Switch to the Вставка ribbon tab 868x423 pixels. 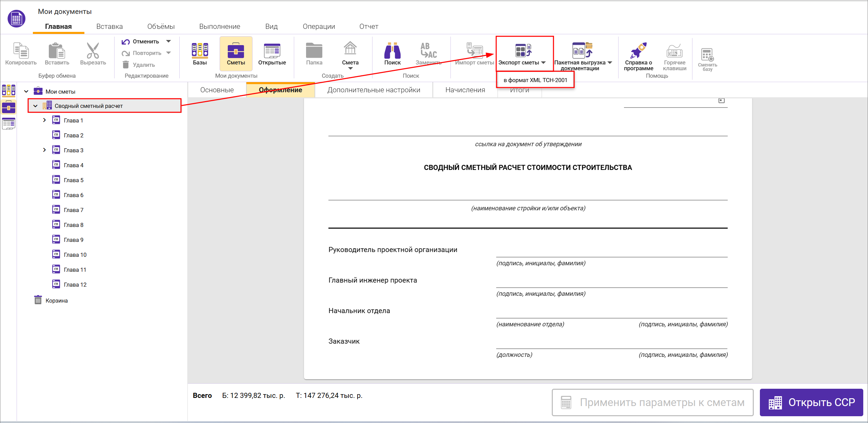coord(109,26)
